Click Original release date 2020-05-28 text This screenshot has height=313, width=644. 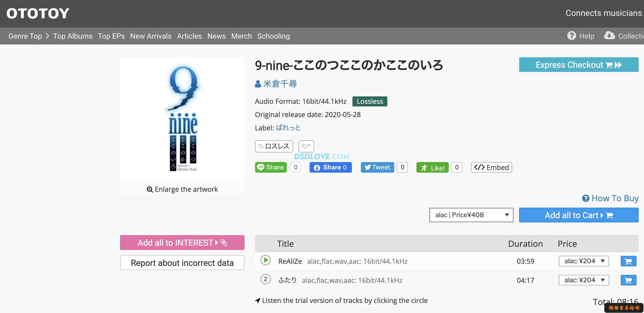(x=308, y=115)
